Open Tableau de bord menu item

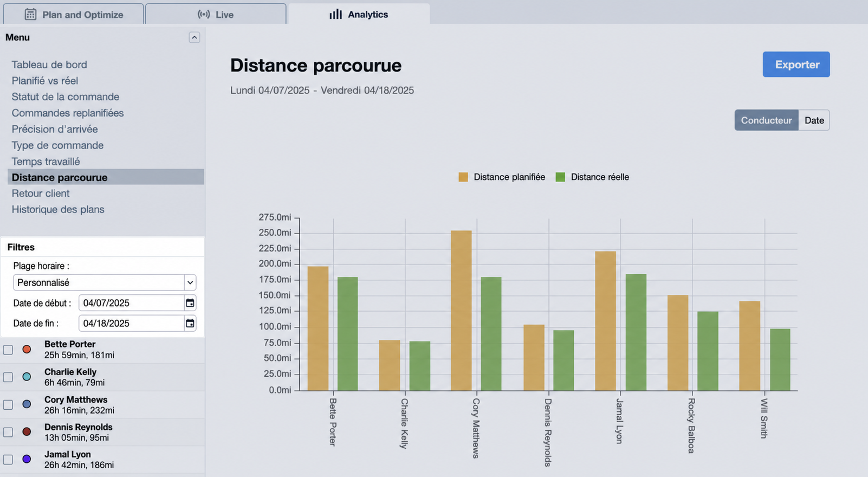coord(49,65)
